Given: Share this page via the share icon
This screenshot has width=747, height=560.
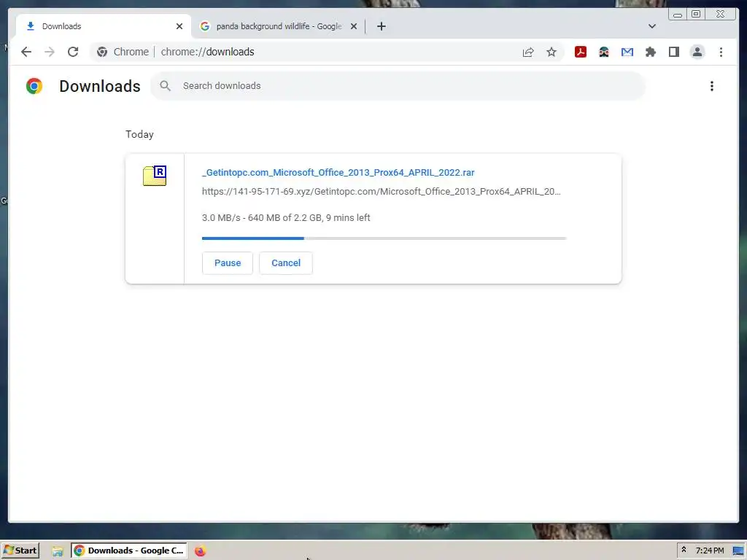Looking at the screenshot, I should pos(528,52).
